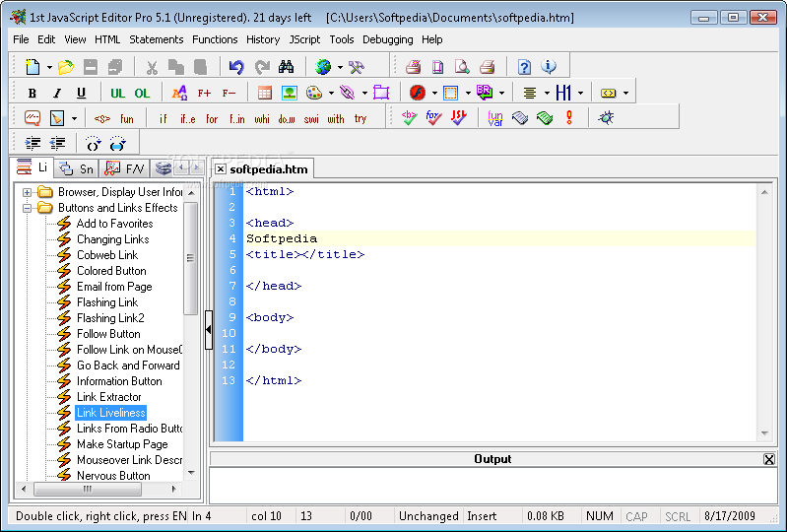This screenshot has width=787, height=532.
Task: Open the JScript menu
Action: [304, 39]
